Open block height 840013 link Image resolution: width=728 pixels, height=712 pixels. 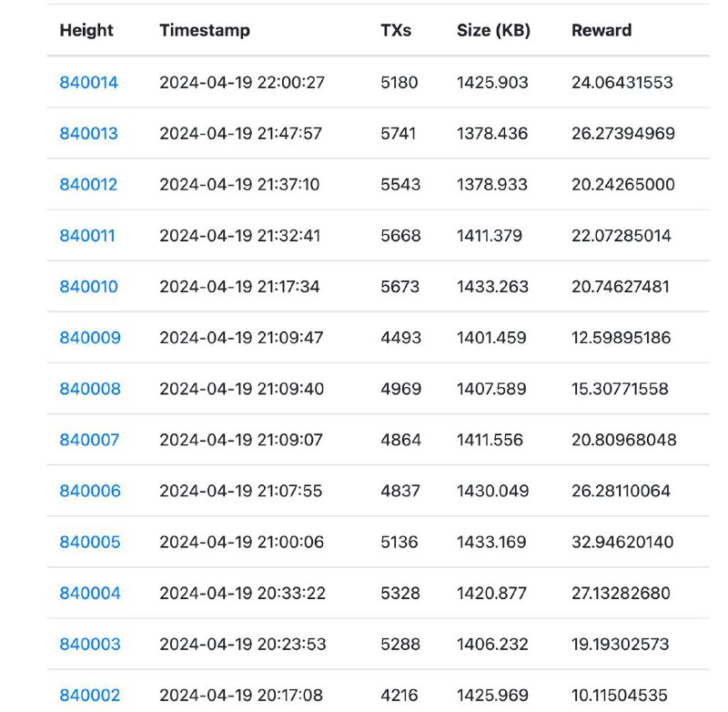click(88, 133)
